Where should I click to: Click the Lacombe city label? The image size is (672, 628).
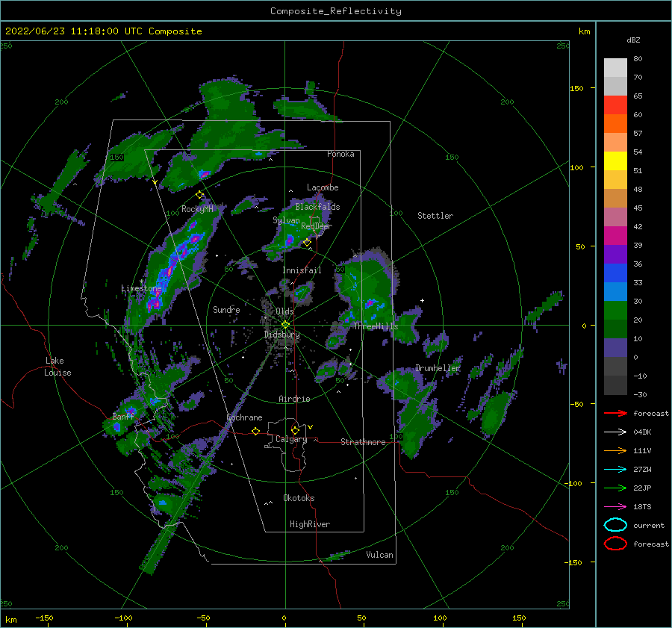tap(323, 187)
